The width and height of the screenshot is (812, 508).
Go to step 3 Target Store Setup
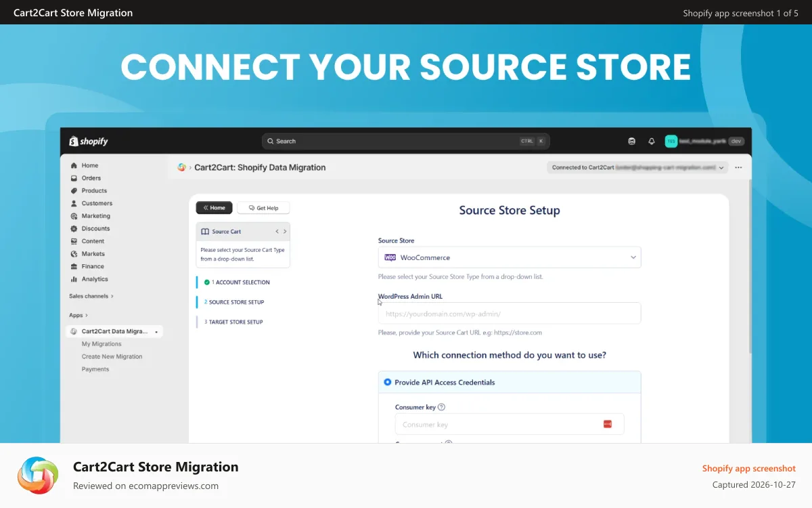pos(233,322)
